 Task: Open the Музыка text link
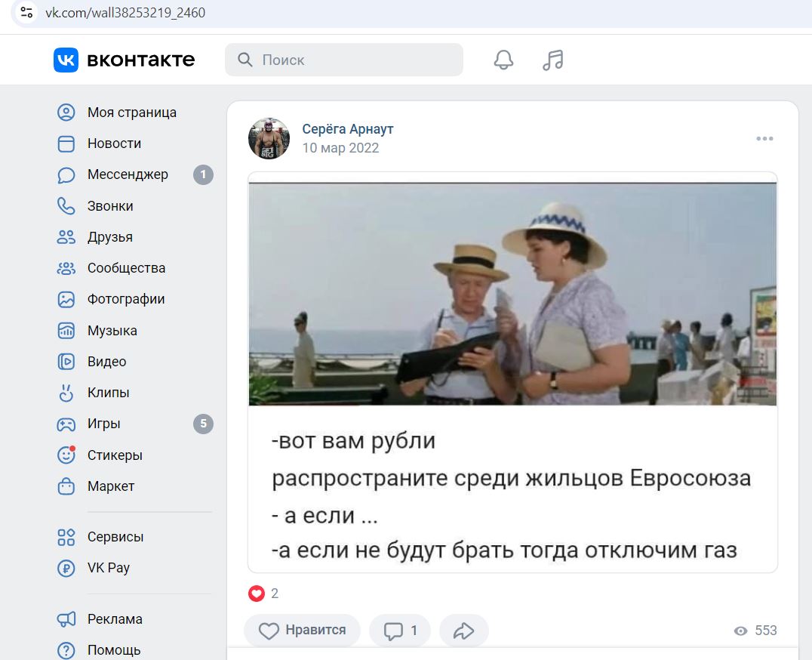(112, 331)
